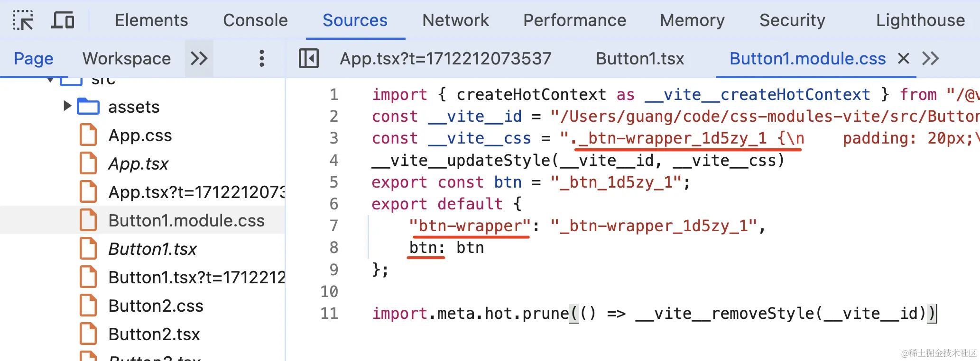Click the Button2.css file icon
Image resolution: width=980 pixels, height=361 pixels.
coord(88,306)
